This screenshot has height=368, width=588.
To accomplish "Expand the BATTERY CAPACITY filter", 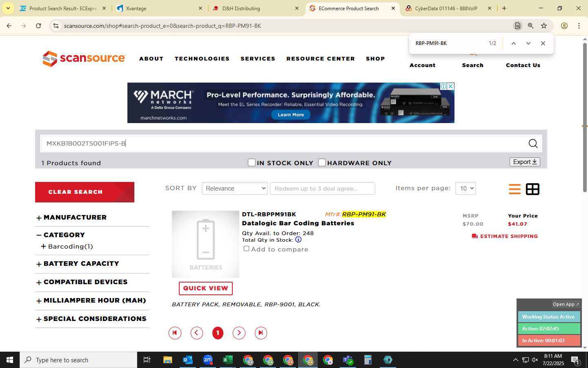I will [39, 264].
